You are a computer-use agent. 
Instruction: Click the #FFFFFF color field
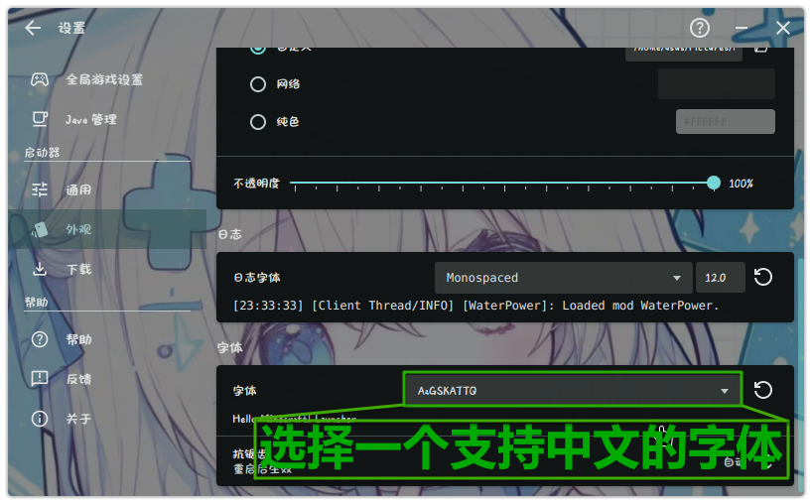click(726, 122)
